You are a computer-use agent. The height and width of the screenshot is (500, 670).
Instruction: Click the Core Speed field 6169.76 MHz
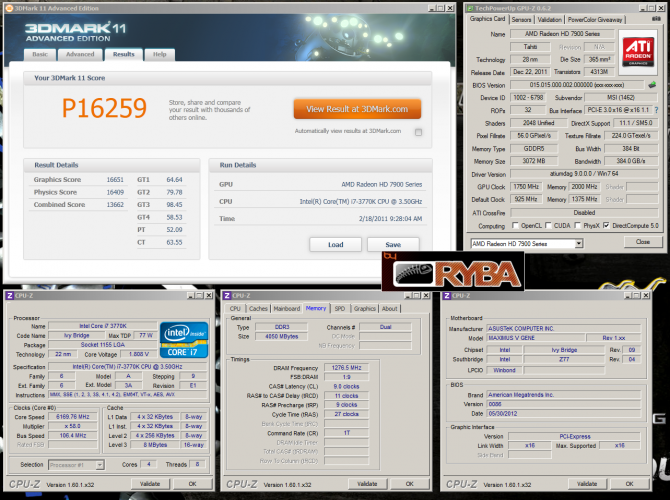click(73, 417)
